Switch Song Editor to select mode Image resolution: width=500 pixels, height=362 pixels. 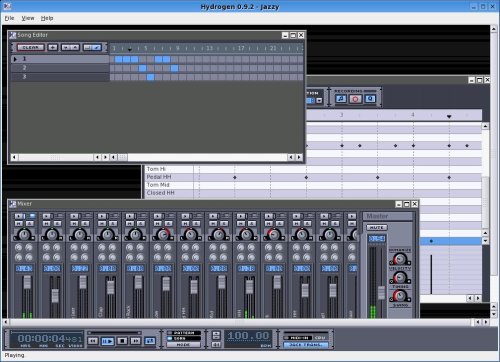coord(87,47)
